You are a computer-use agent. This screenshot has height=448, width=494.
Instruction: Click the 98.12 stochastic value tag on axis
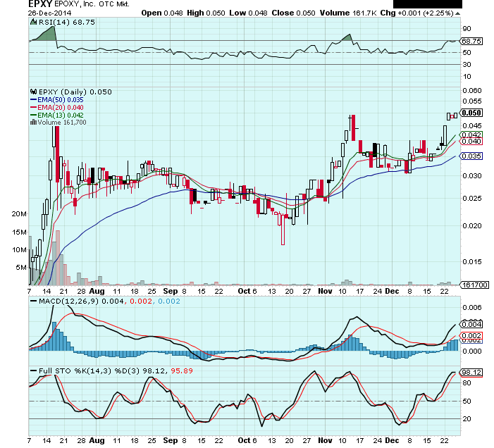(x=471, y=373)
